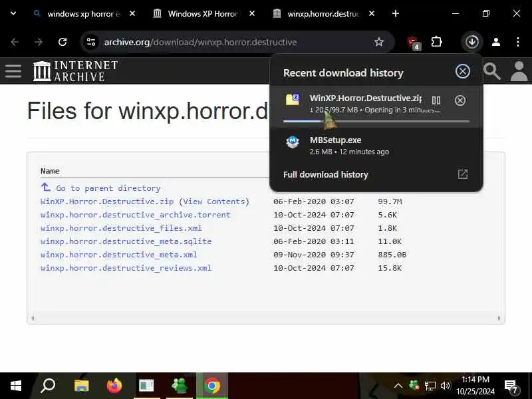View site information icon in address bar

tap(91, 42)
